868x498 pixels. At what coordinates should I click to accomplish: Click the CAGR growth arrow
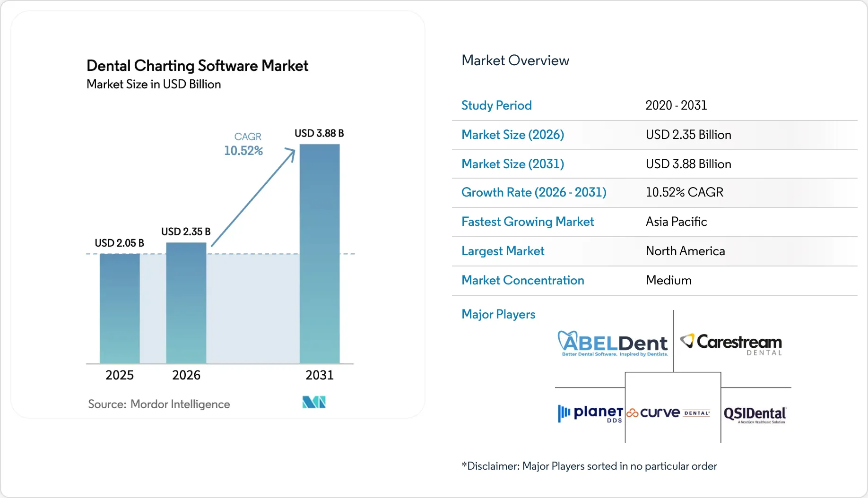coord(253,197)
